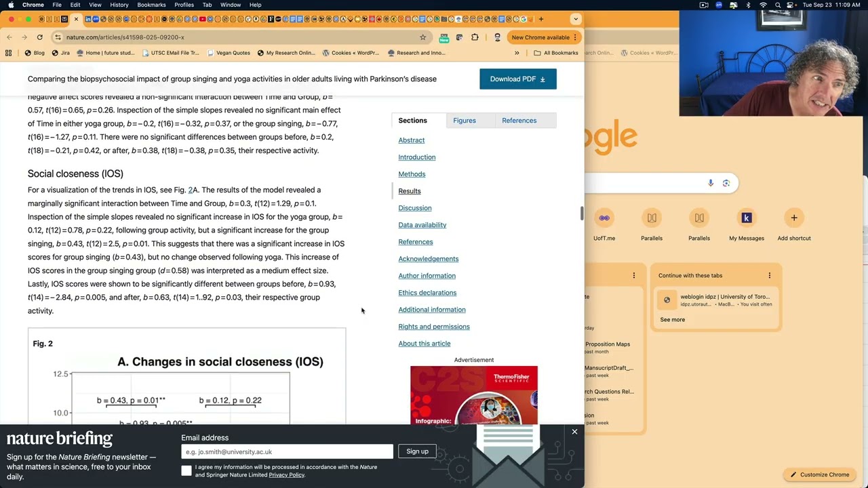
Task: Click the Thermo Fisher advertisement image
Action: point(474,396)
